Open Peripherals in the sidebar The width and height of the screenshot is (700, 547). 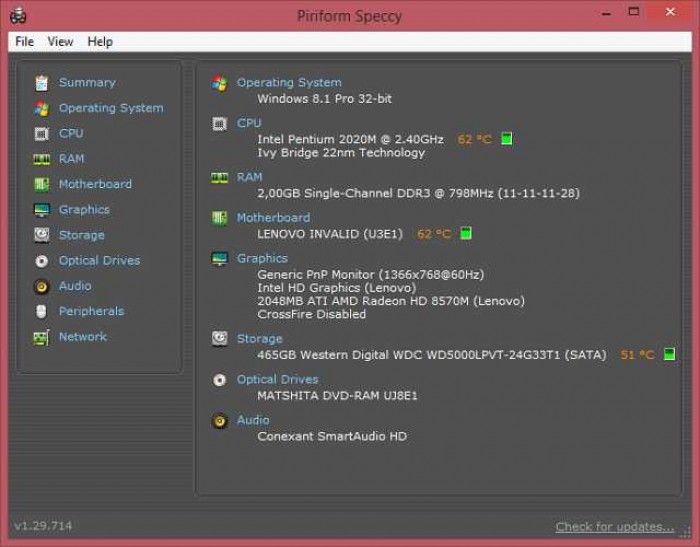[x=92, y=311]
